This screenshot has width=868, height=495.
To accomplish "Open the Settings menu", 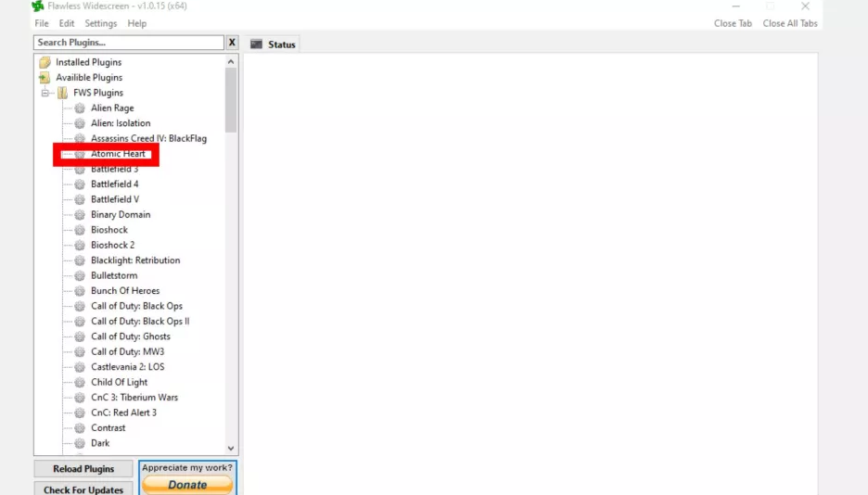I will point(101,23).
